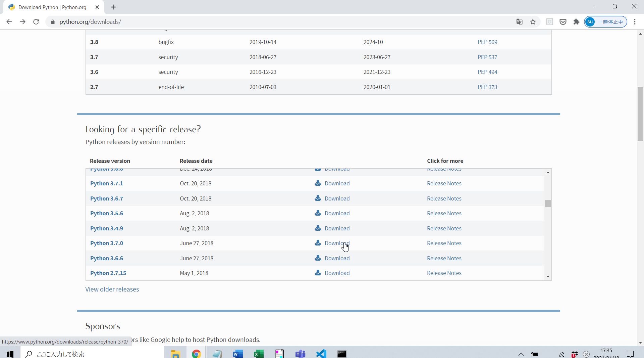Click release list scrollbar up arrow
This screenshot has width=644, height=358.
point(548,172)
